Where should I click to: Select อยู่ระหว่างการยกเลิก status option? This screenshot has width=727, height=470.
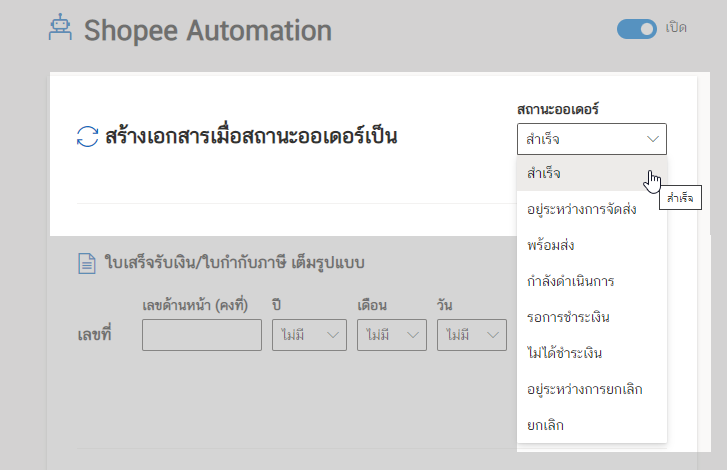(x=592, y=389)
